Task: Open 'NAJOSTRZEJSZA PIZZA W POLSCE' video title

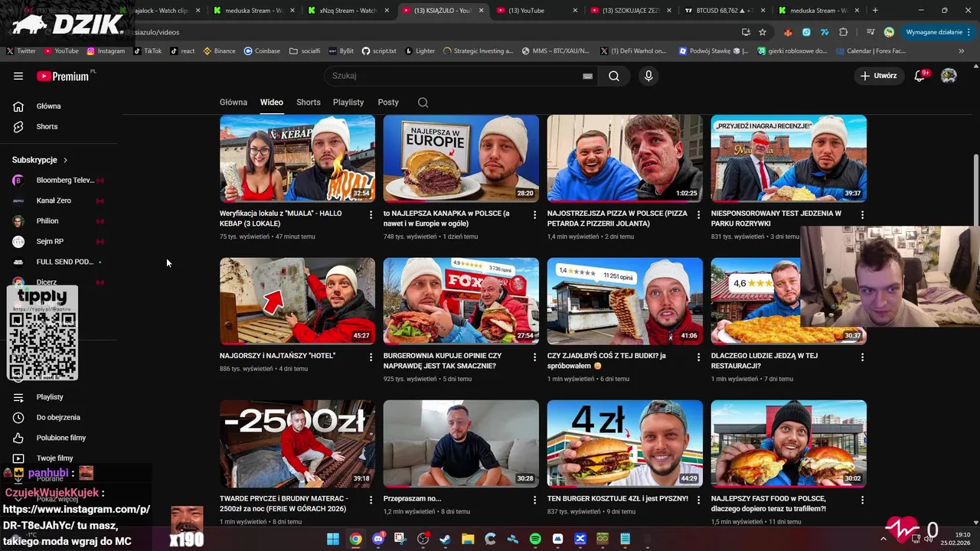Action: coord(617,218)
